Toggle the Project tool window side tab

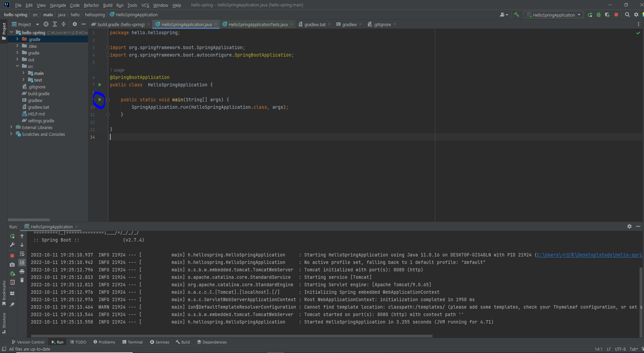click(4, 31)
